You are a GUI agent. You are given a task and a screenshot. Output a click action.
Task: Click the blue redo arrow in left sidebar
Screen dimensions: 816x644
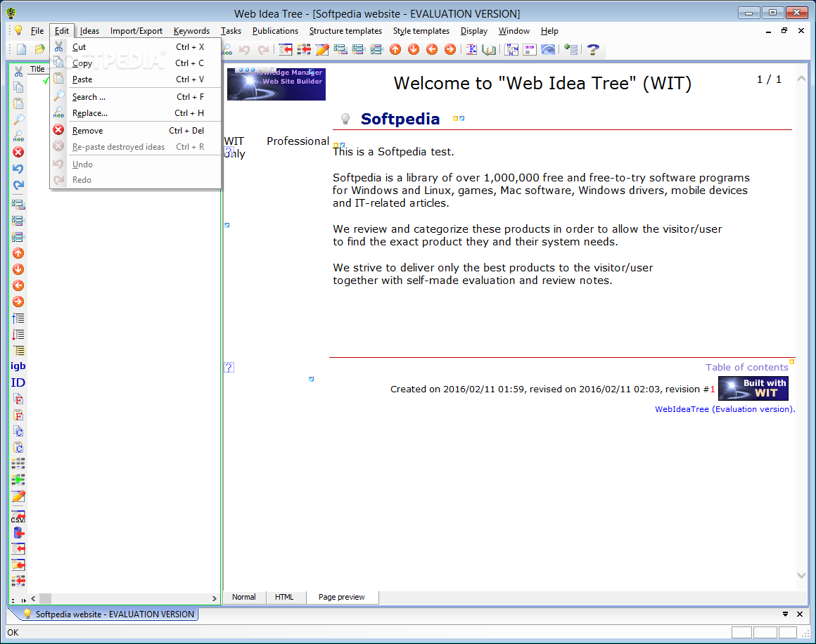point(18,185)
